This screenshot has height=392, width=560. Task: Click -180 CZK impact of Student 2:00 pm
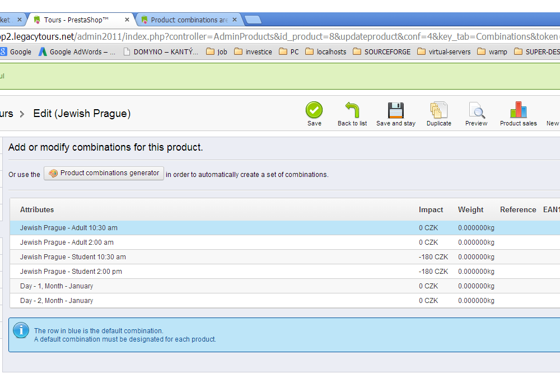click(433, 272)
